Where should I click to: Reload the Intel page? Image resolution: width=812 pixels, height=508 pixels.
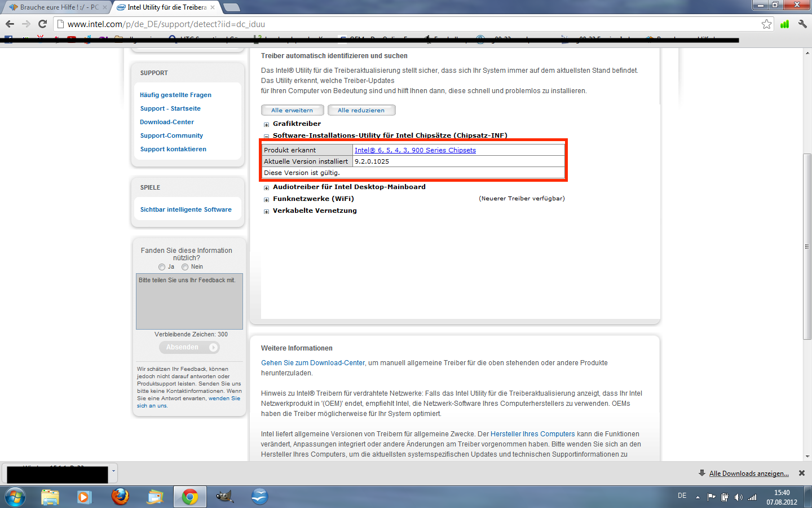click(42, 24)
